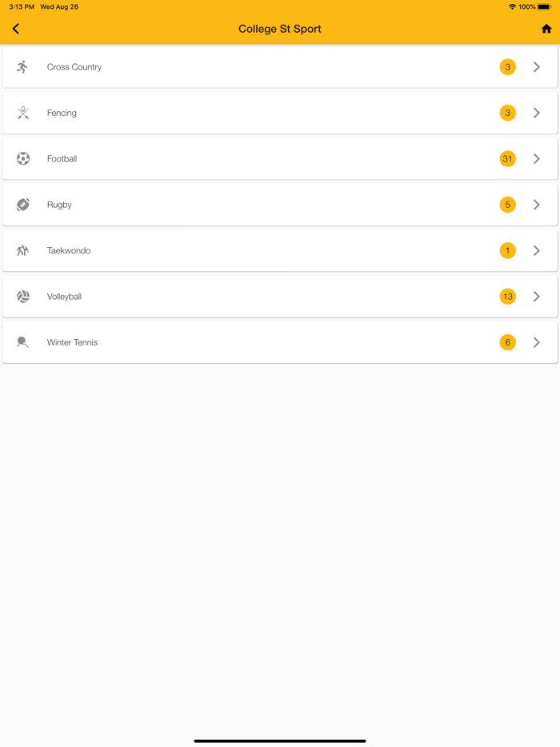
Task: Tap the Wi-Fi icon in the status bar
Action: click(513, 6)
